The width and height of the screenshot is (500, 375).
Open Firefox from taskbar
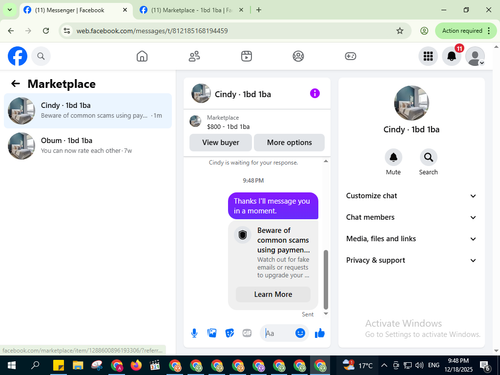136,365
